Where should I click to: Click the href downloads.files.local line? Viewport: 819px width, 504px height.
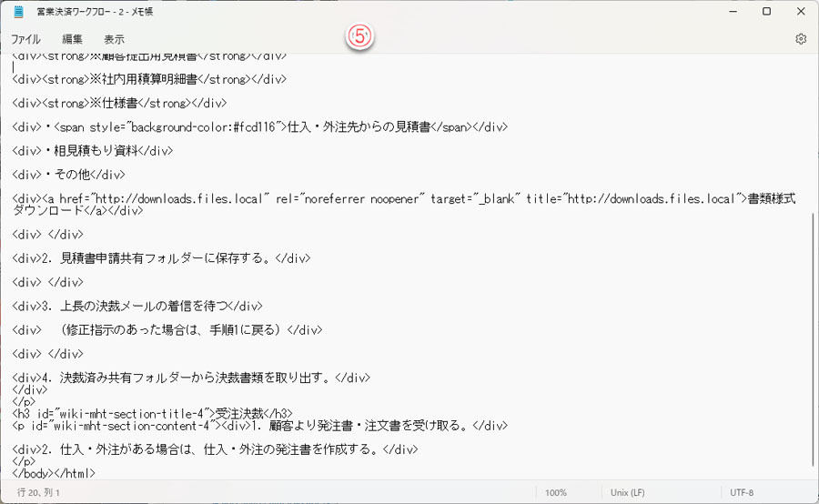coord(404,199)
